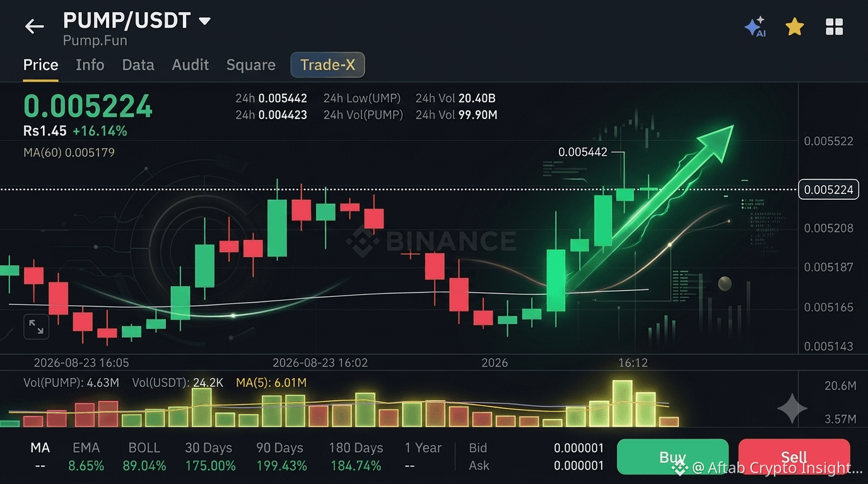Click the EMA 8.65% value
868x484 pixels.
tap(86, 466)
